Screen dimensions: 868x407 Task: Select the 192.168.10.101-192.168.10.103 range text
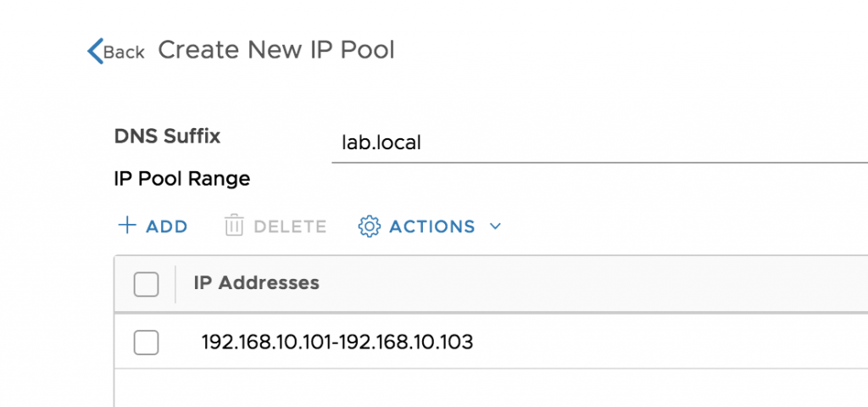(337, 343)
